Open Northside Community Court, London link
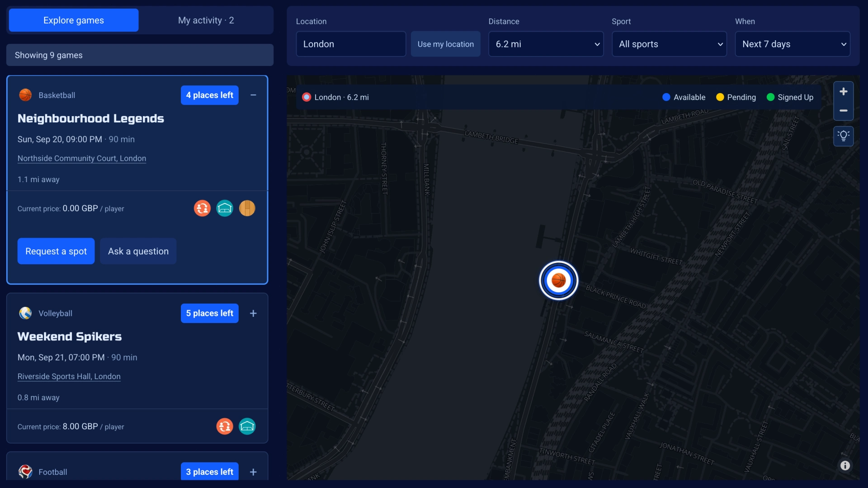Screen dimensions: 868x488 82,158
